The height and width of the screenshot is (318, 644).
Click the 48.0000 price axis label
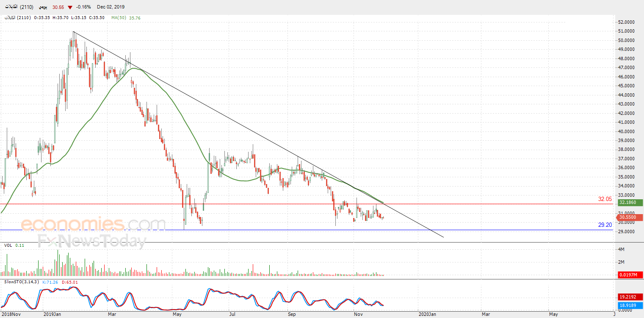point(627,59)
